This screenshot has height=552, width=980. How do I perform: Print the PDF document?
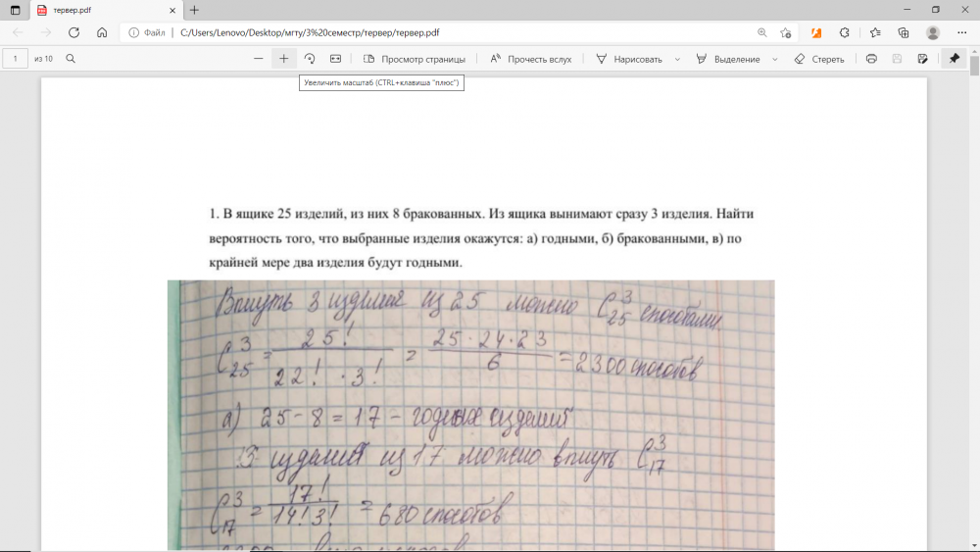[871, 59]
